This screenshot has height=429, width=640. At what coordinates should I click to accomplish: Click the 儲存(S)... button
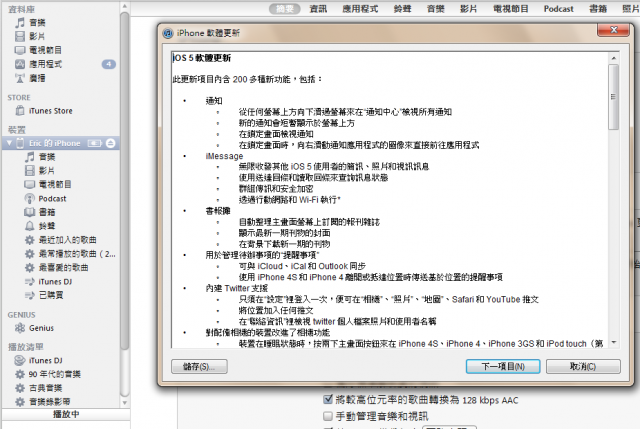coord(199,367)
